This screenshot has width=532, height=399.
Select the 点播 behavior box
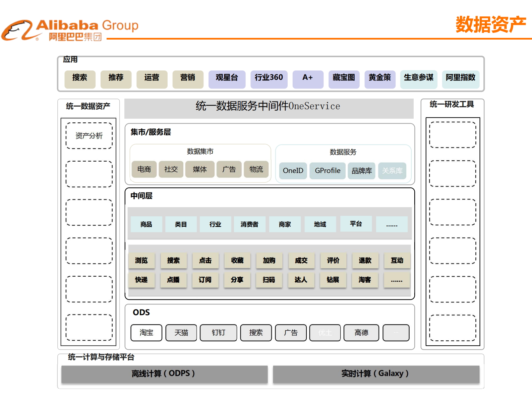point(173,280)
